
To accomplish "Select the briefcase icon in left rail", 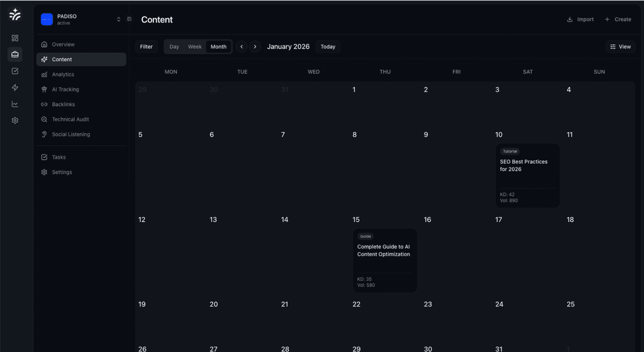I will point(15,54).
